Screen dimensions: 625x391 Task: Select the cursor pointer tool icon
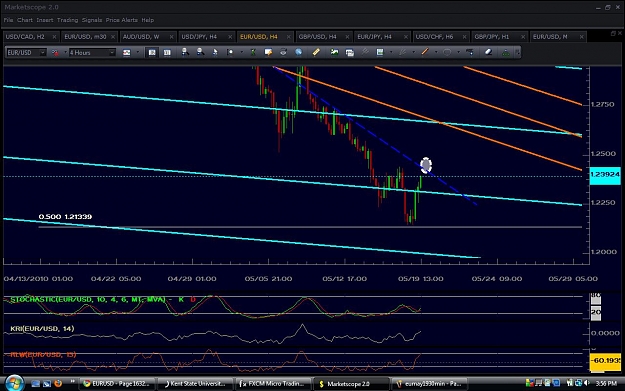coord(215,52)
